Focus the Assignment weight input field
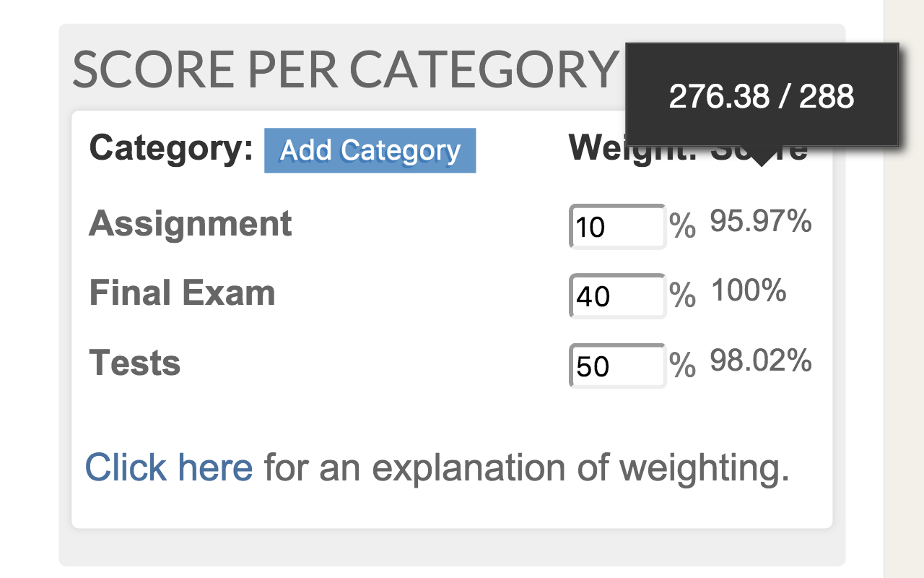Screen dimensions: 924x578 tap(617, 227)
